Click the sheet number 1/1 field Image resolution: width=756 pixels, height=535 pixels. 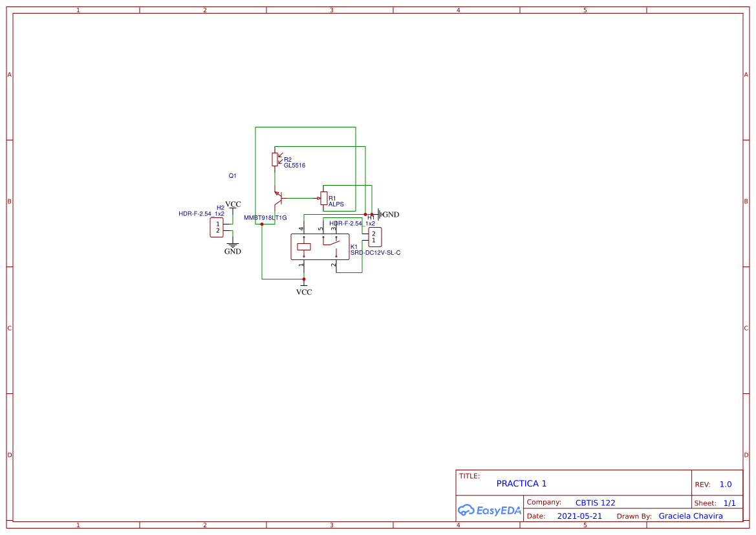[729, 503]
